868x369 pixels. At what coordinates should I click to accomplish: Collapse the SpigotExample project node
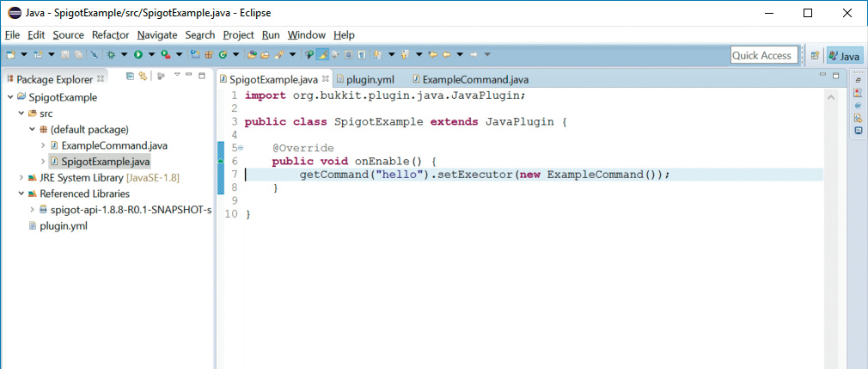(10, 97)
